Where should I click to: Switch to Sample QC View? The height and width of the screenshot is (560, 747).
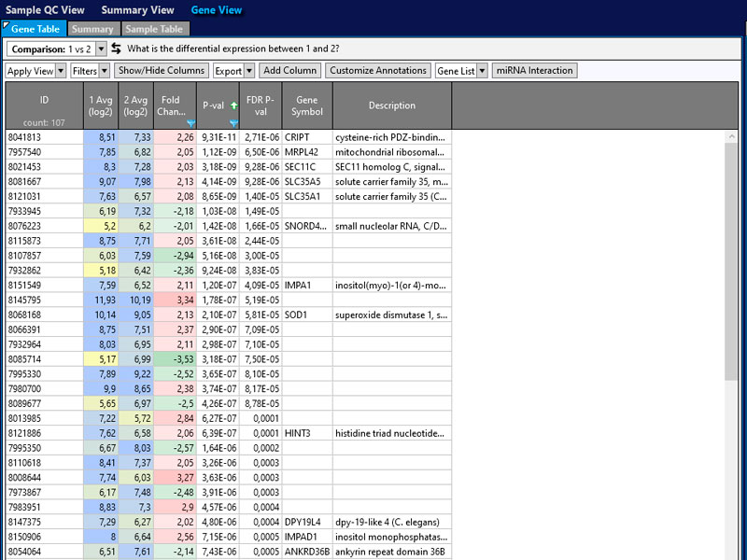(x=45, y=10)
